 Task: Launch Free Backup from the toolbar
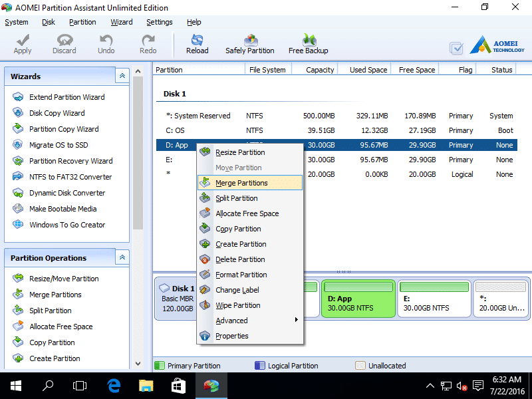(309, 44)
